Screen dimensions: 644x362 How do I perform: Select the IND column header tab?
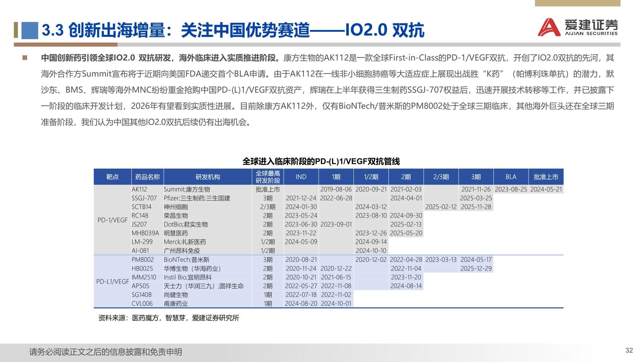(x=301, y=177)
